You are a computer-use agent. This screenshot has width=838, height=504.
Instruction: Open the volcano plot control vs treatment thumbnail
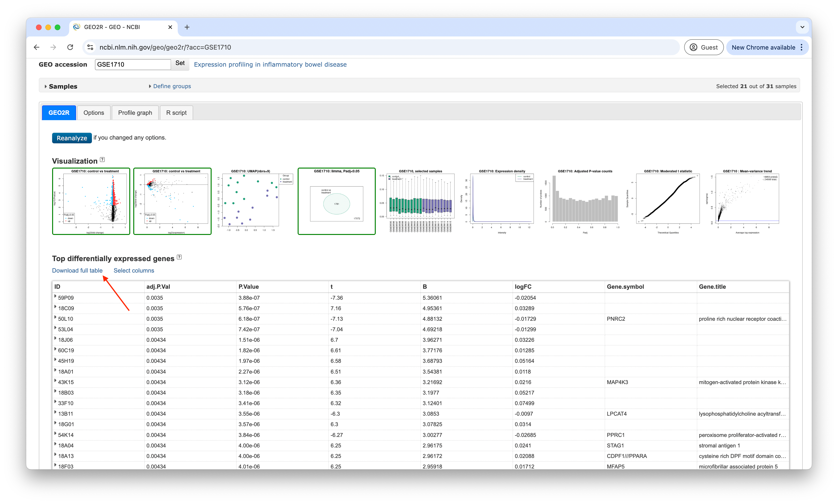click(91, 201)
